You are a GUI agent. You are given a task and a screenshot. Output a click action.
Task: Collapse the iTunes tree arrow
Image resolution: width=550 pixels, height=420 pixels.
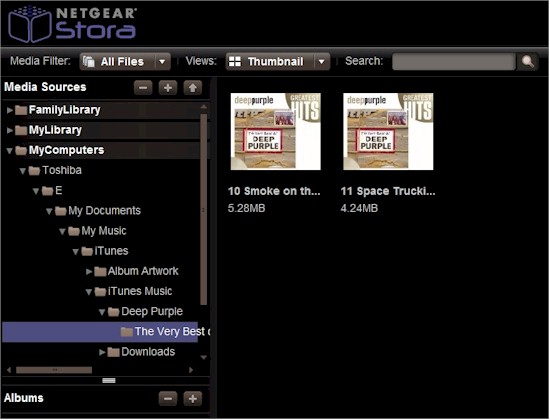[75, 252]
